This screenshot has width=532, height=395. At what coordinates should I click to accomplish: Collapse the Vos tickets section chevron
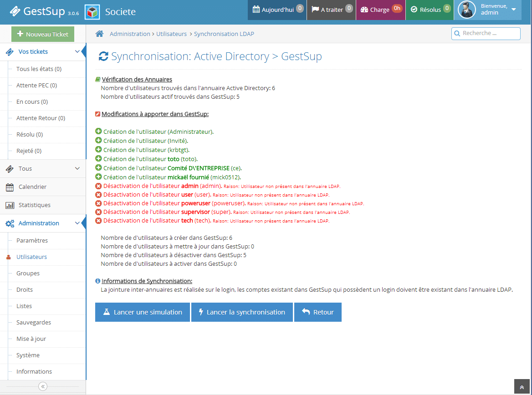coord(77,51)
